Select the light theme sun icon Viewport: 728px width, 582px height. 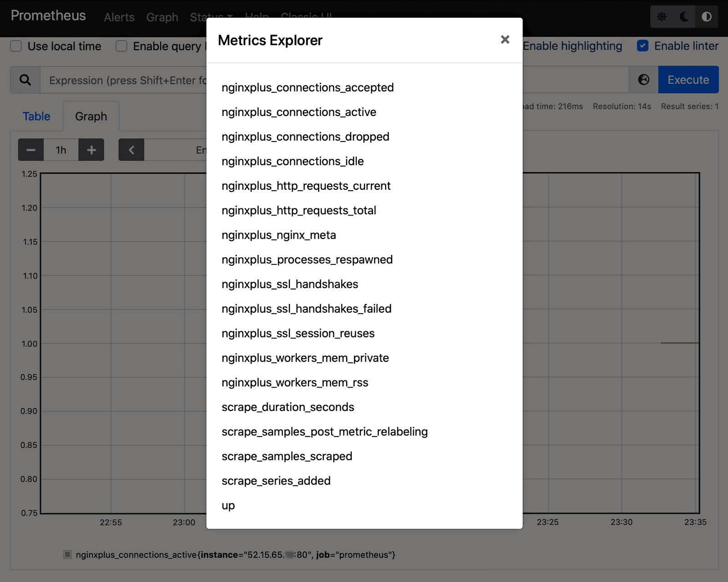[x=662, y=17]
